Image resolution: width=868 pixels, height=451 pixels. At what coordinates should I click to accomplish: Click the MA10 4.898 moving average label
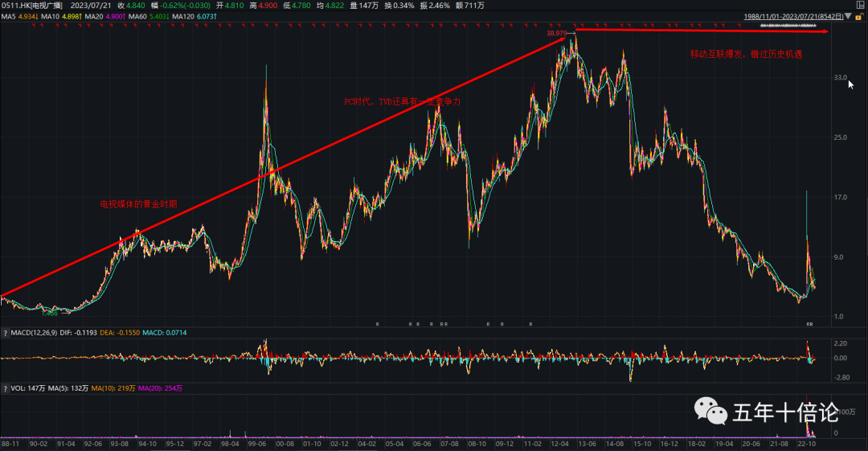[x=61, y=17]
